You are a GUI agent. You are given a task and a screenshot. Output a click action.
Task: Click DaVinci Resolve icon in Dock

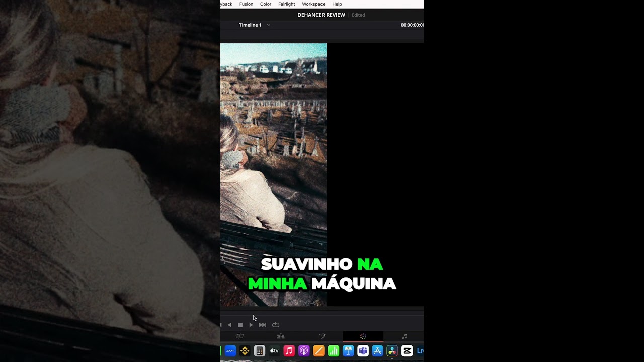pos(392,351)
